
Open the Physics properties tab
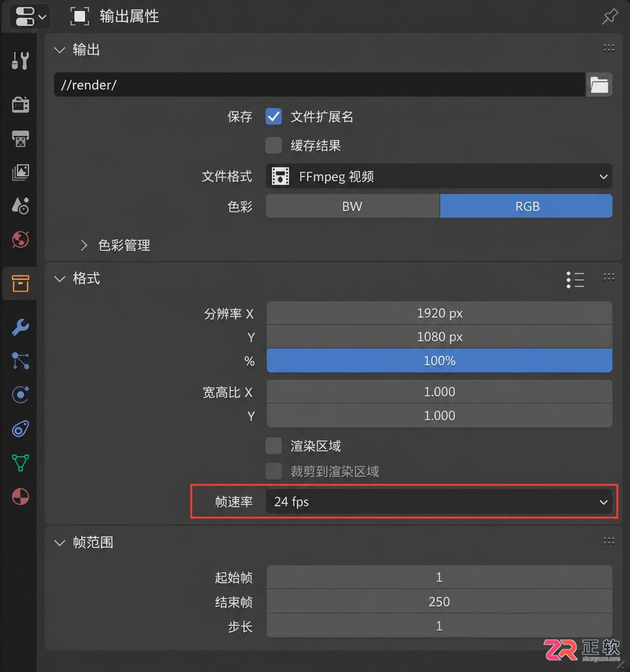tap(20, 394)
